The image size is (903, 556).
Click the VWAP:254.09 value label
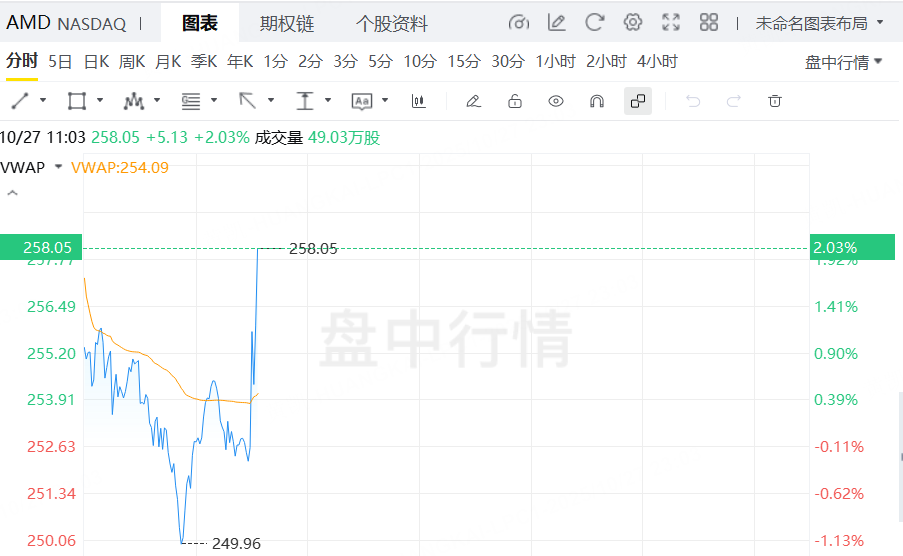click(x=120, y=168)
